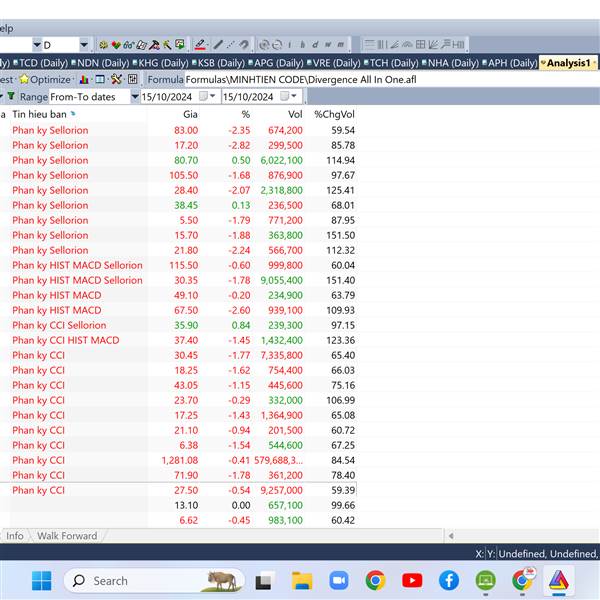
Task: Open Zoom app from taskbar
Action: tap(339, 580)
